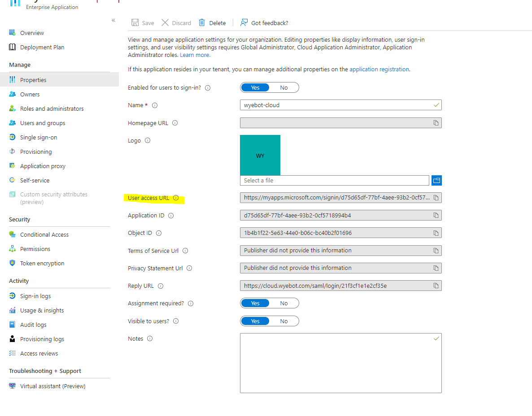Select Properties in the Manage section

(x=59, y=80)
